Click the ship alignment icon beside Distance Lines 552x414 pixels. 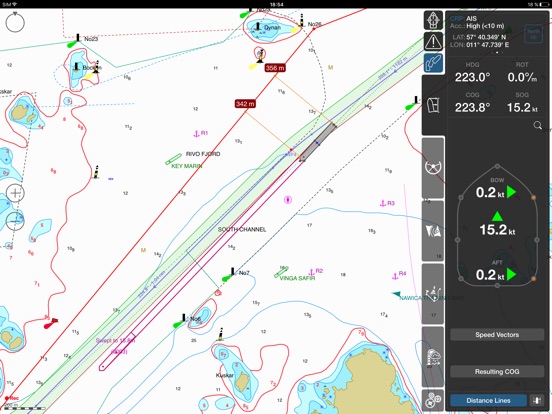pos(537,400)
